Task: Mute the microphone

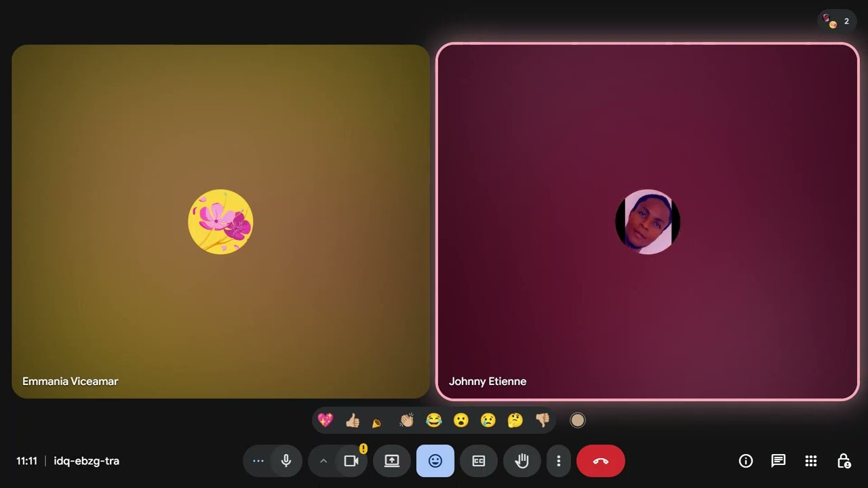Action: tap(286, 461)
